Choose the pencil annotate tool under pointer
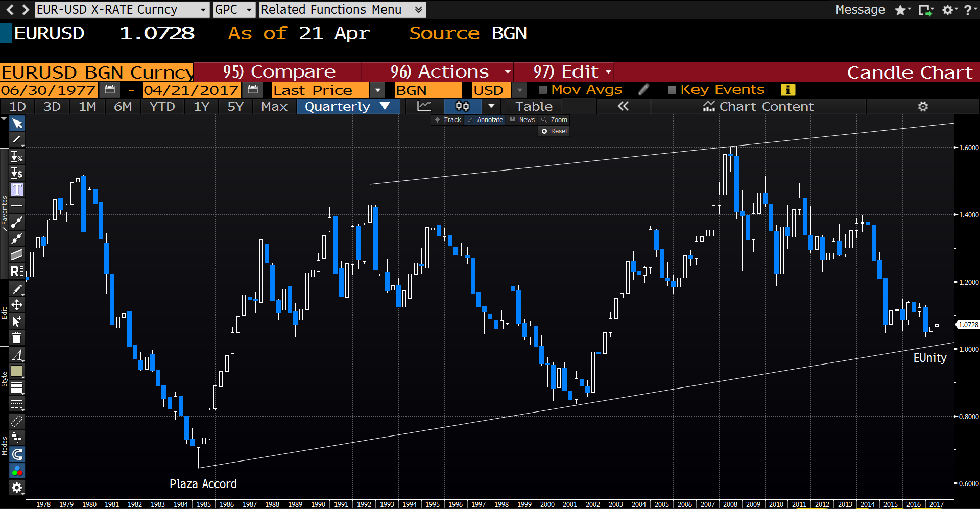Image resolution: width=980 pixels, height=509 pixels. [x=17, y=139]
